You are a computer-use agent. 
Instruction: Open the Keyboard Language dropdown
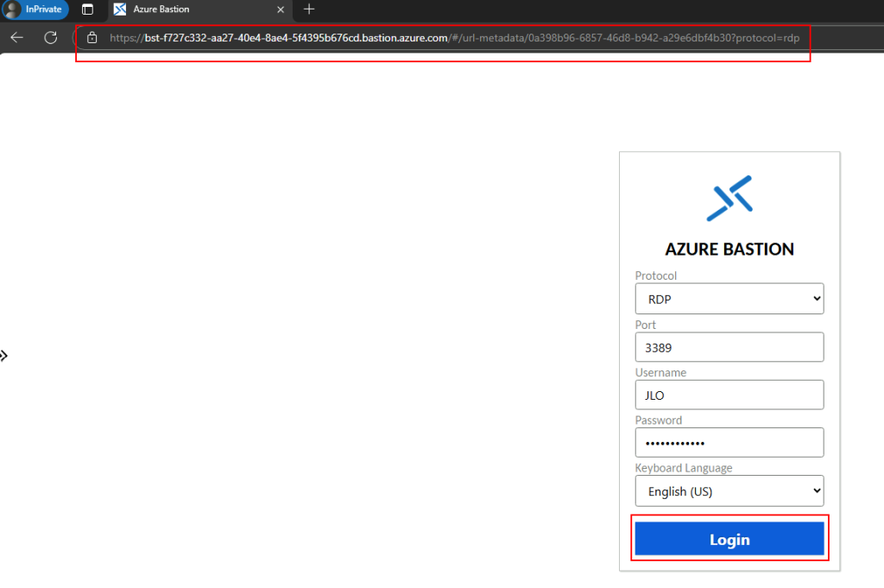pos(729,491)
